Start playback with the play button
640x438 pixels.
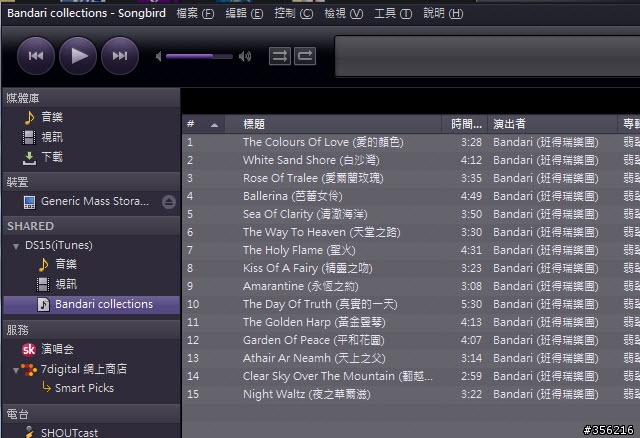[78, 56]
